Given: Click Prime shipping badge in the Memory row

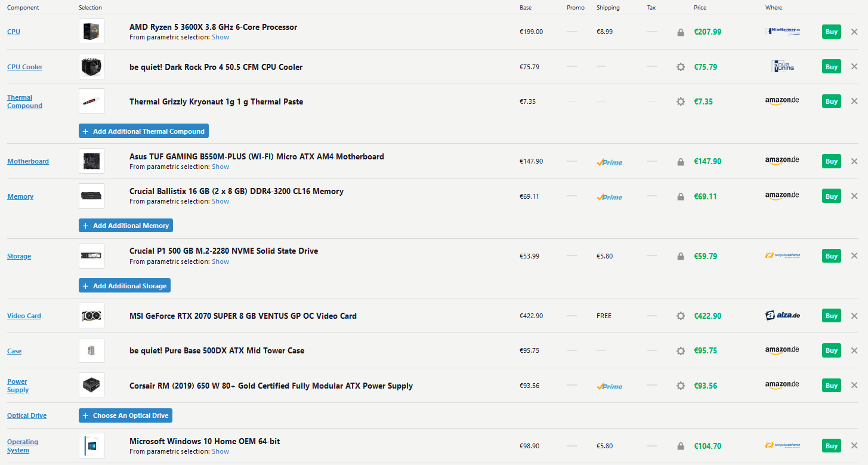Looking at the screenshot, I should [x=609, y=197].
